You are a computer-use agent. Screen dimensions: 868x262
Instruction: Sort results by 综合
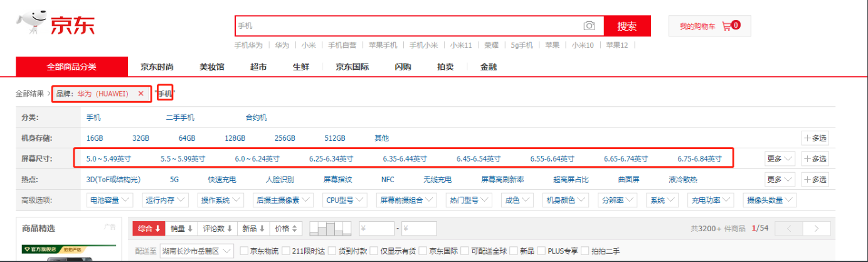(x=149, y=228)
